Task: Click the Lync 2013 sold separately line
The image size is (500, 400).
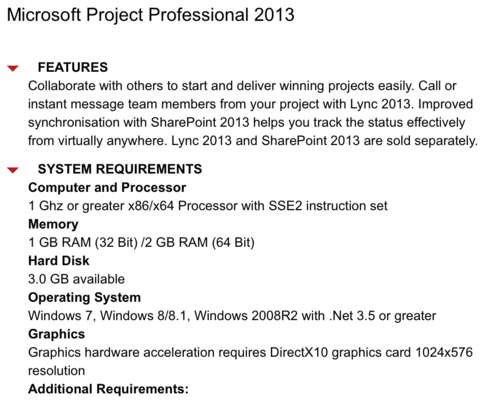Action: pyautogui.click(x=253, y=141)
